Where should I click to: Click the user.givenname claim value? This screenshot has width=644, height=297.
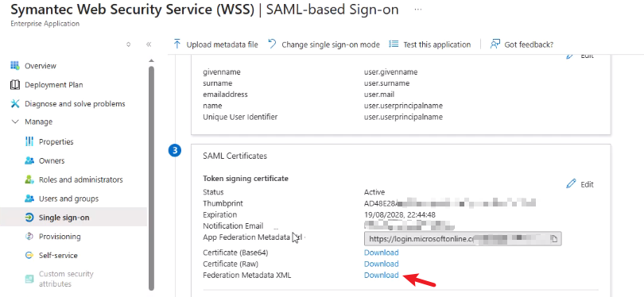coord(390,71)
